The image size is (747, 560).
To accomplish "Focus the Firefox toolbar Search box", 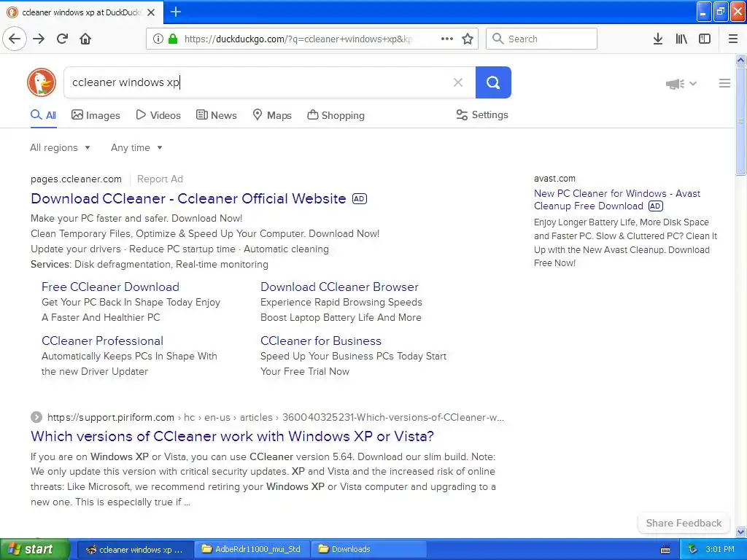I will [x=541, y=39].
